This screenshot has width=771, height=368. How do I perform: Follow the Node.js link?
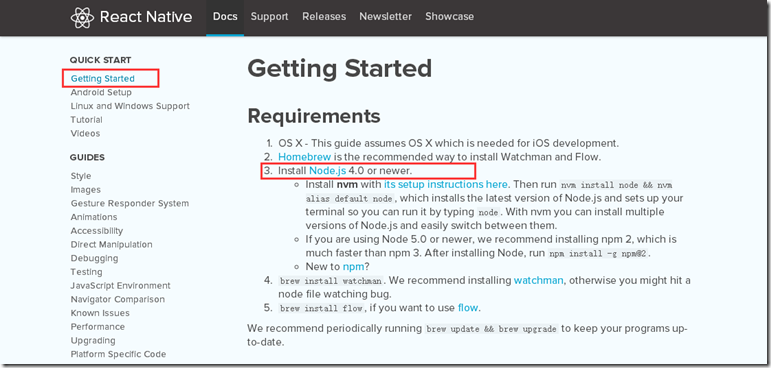coord(327,171)
